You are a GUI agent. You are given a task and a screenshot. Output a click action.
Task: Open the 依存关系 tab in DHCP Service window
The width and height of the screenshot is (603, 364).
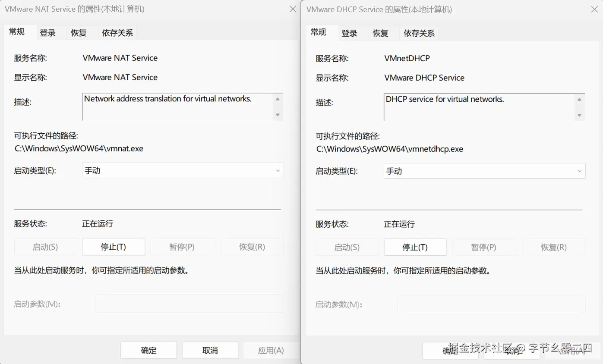click(x=419, y=33)
